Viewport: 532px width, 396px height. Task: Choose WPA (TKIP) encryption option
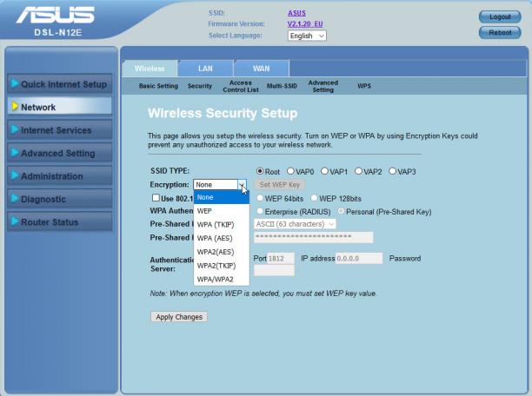coord(222,224)
